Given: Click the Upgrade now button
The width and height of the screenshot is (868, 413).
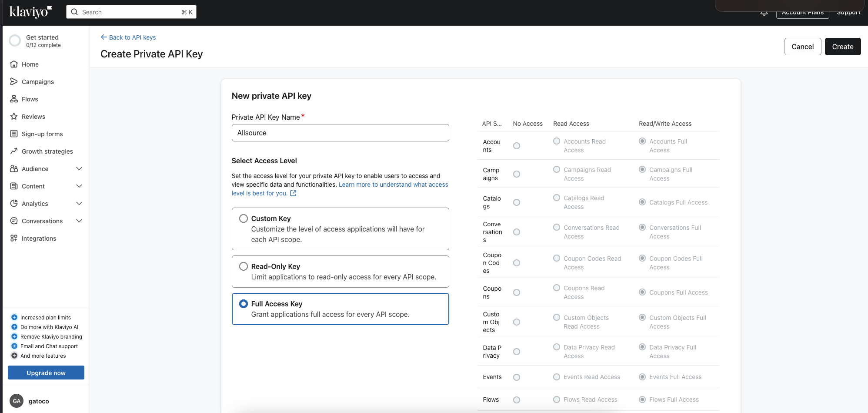Looking at the screenshot, I should (46, 373).
